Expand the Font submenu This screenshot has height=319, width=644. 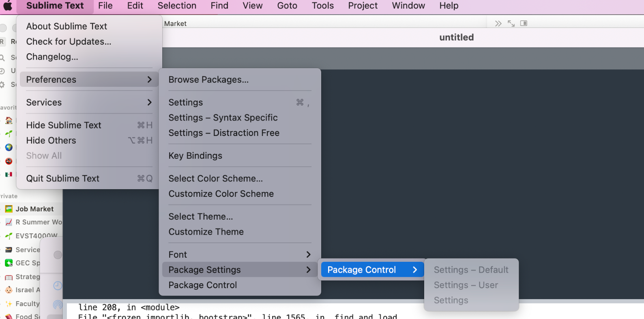240,255
